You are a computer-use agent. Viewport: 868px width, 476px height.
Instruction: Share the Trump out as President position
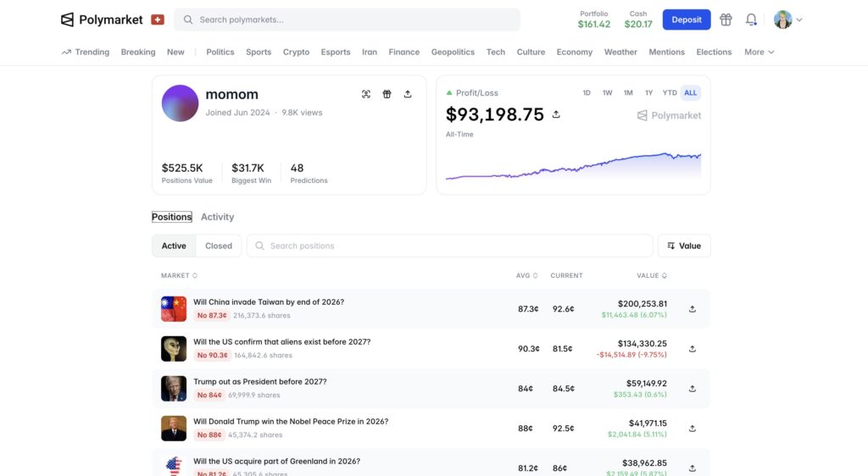pos(692,389)
